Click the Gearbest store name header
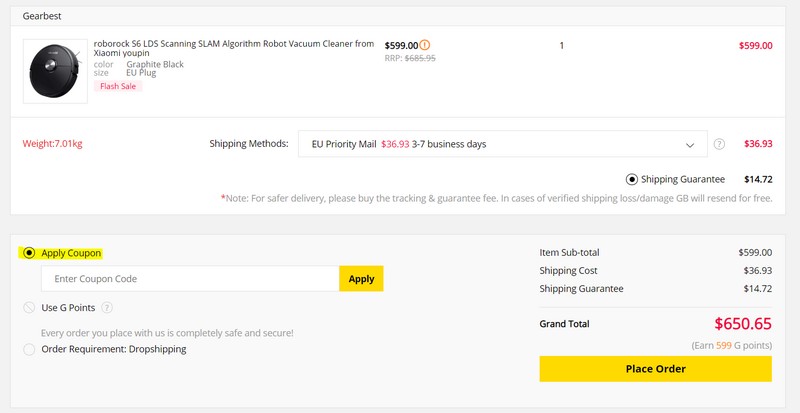This screenshot has width=800, height=413. pos(44,17)
